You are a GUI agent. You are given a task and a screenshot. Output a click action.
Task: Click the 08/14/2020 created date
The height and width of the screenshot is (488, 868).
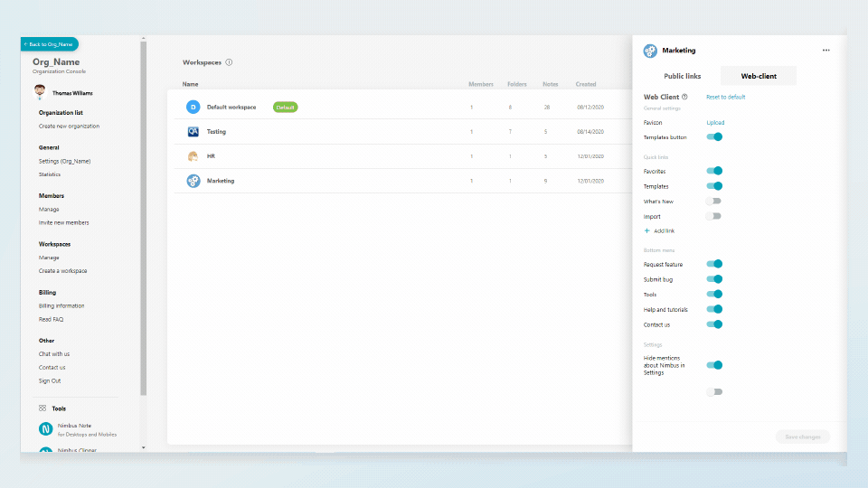(590, 132)
